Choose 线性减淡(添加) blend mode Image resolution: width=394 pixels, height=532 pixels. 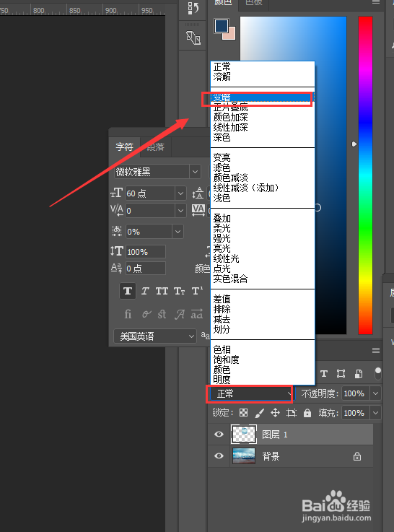click(x=263, y=188)
